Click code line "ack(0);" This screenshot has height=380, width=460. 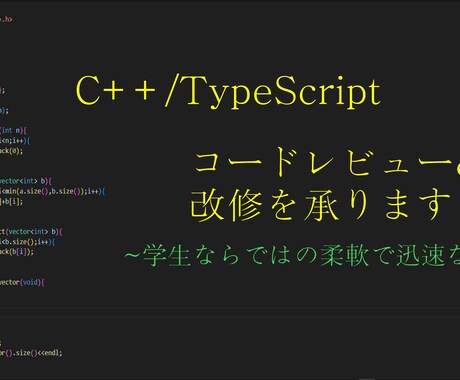tap(11, 151)
